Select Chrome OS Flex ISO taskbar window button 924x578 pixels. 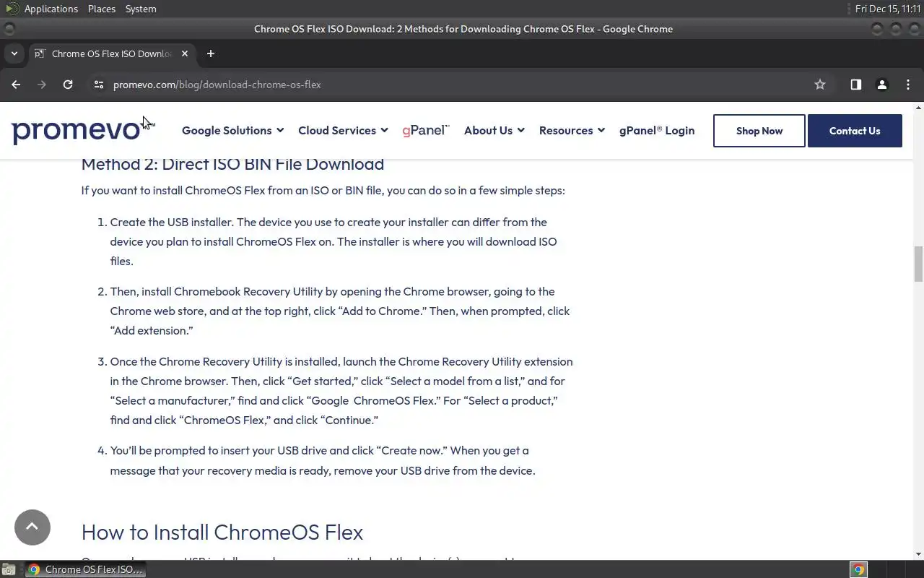(85, 569)
